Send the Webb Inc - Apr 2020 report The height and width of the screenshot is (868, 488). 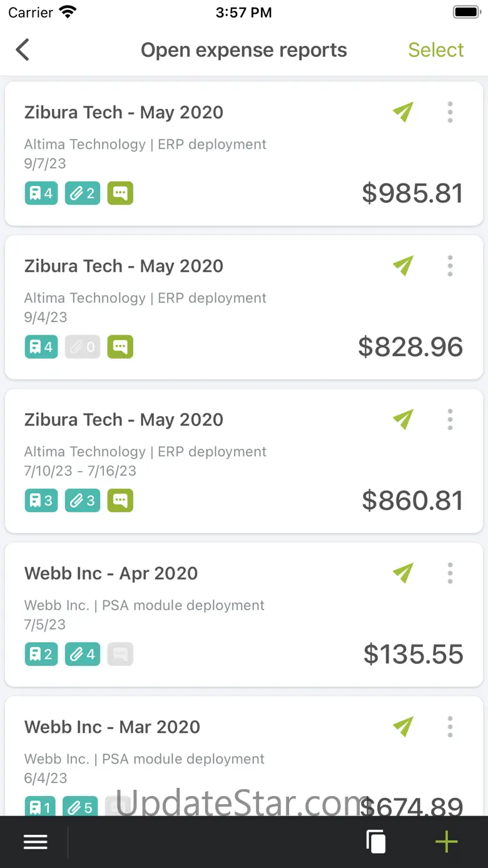pyautogui.click(x=404, y=573)
